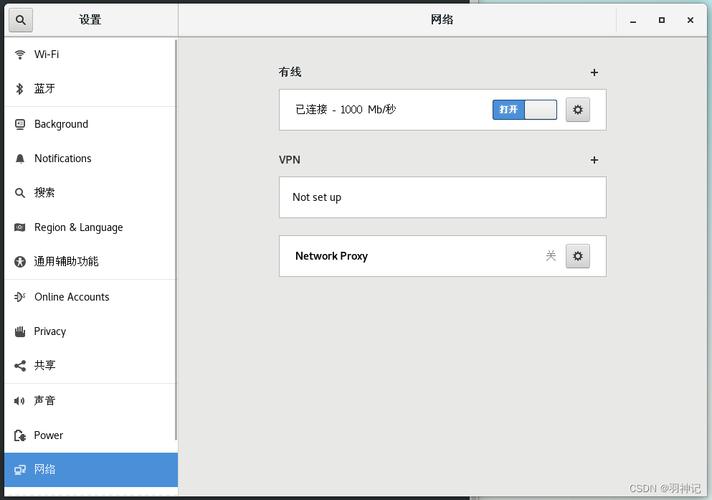Click the search magnifier button in the header
The height and width of the screenshot is (500, 712).
(20, 20)
